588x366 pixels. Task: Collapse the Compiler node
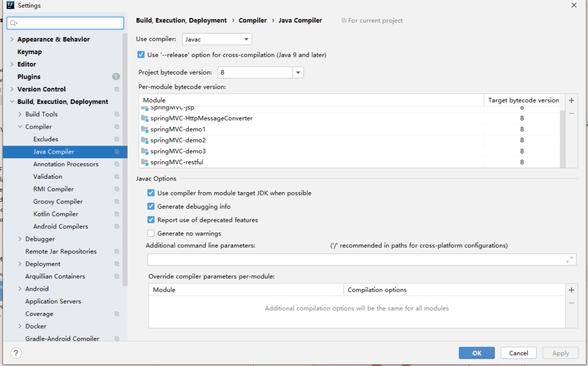point(20,127)
